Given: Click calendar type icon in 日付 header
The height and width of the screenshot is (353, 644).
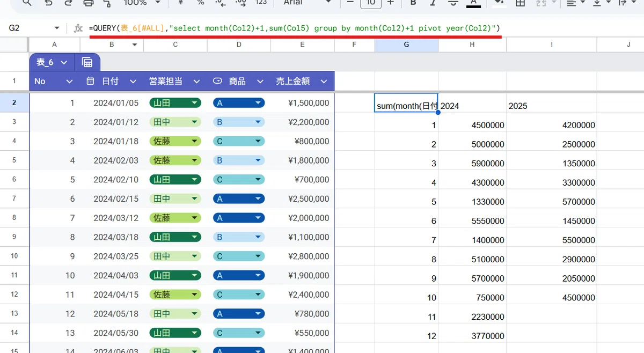Looking at the screenshot, I should pos(90,81).
